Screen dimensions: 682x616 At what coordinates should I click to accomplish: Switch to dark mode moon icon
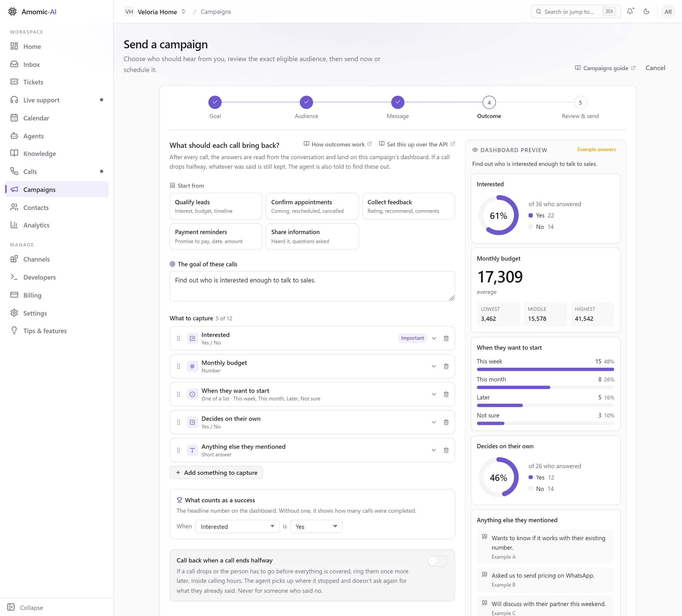tap(647, 11)
